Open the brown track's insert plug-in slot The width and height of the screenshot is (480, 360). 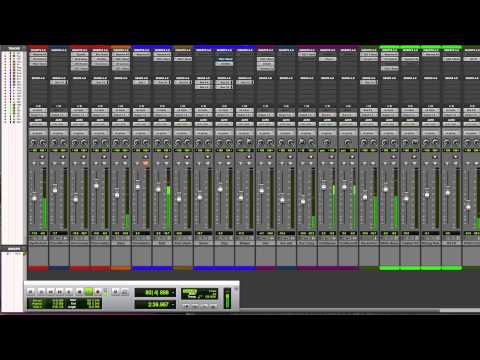[183, 59]
